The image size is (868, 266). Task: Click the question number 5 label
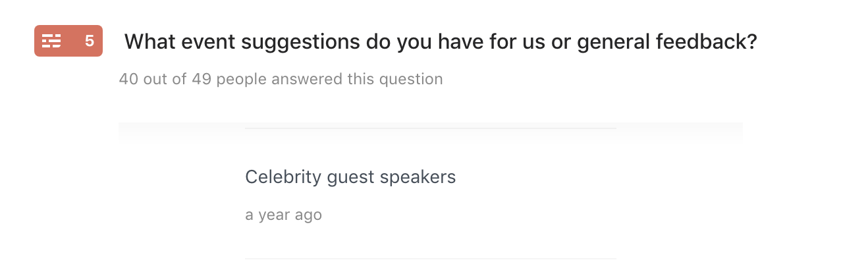[x=90, y=41]
